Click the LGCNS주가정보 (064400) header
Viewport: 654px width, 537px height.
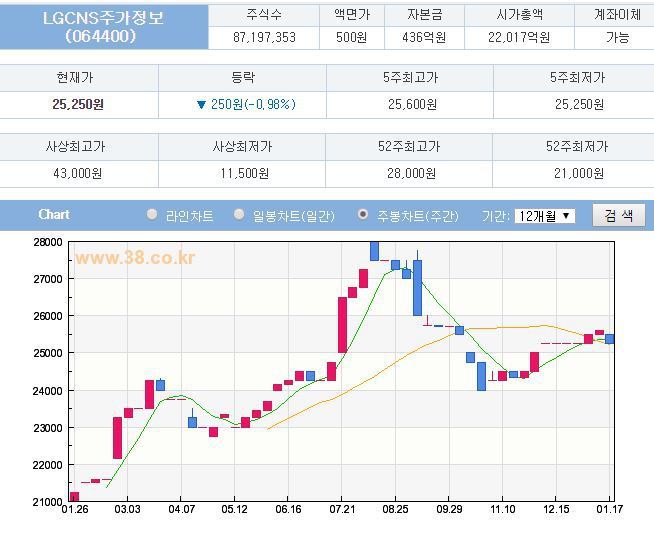pyautogui.click(x=103, y=27)
